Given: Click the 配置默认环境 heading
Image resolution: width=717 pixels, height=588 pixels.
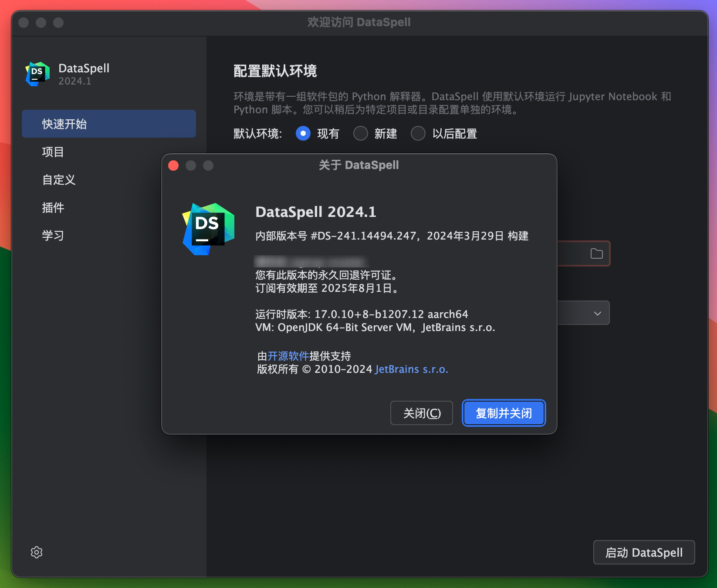Looking at the screenshot, I should (275, 71).
